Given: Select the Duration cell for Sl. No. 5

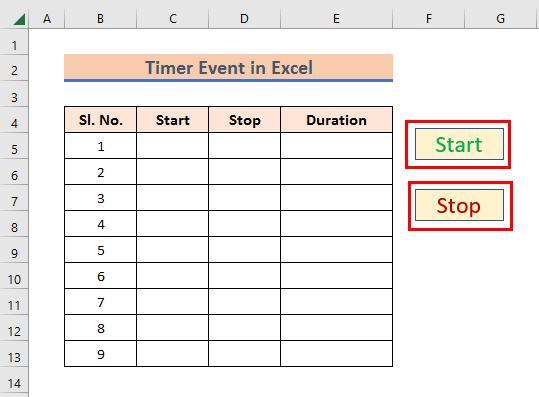Looking at the screenshot, I should (x=337, y=250).
